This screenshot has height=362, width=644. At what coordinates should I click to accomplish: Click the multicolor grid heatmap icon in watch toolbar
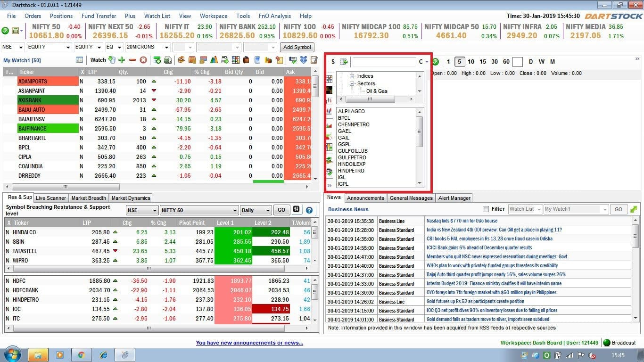click(x=236, y=60)
